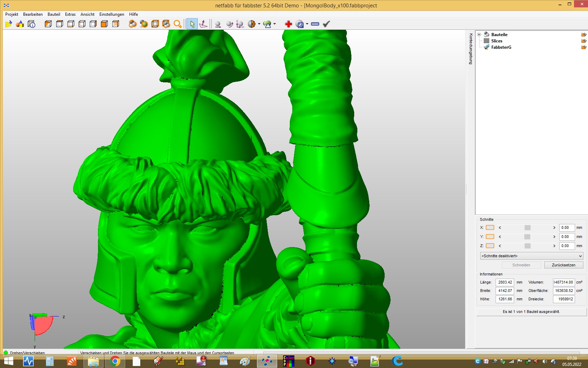The image size is (588, 368).
Task: Click the red cross repair icon
Action: pos(288,24)
